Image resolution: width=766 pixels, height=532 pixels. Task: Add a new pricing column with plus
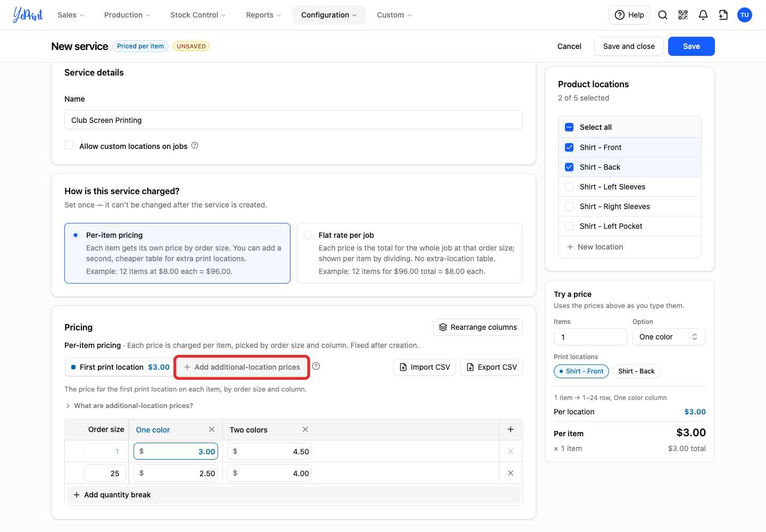[511, 429]
